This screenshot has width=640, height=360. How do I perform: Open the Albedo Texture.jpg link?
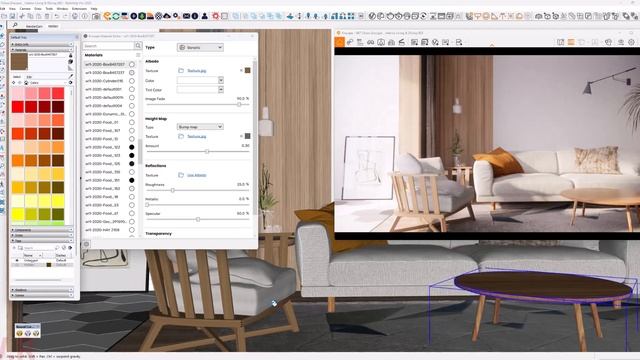tap(197, 71)
